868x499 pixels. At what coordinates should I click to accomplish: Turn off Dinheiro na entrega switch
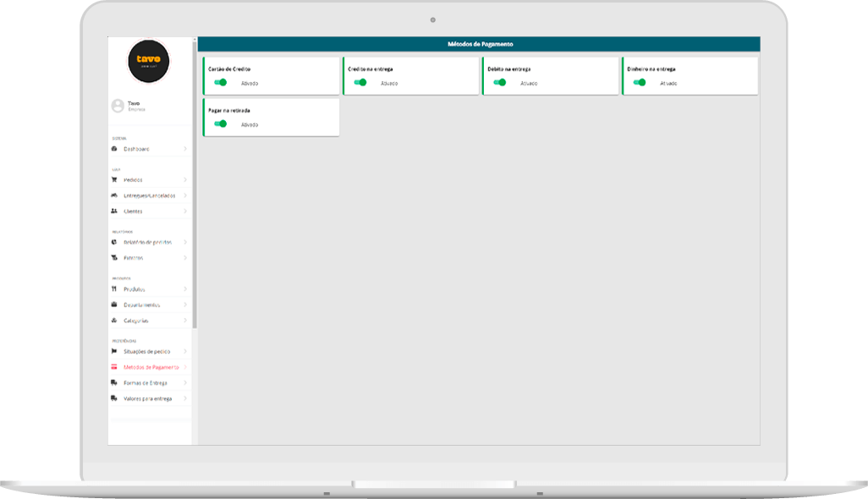(640, 83)
